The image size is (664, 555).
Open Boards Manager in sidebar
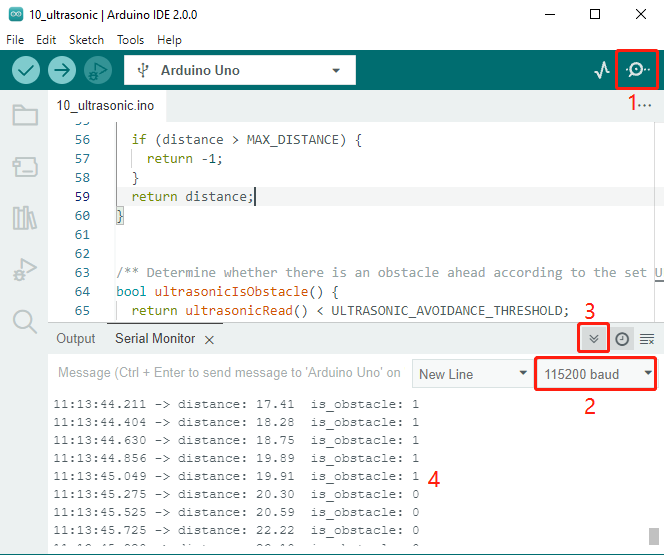pyautogui.click(x=25, y=167)
